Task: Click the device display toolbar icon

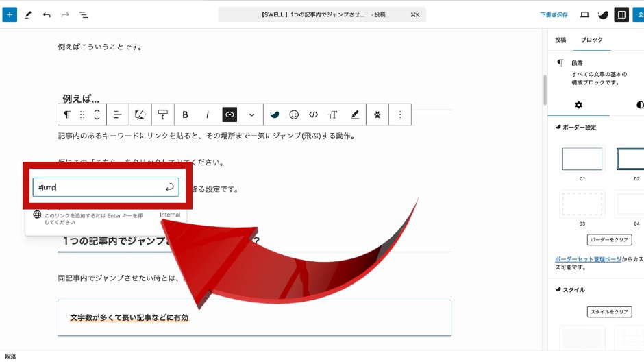Action: pos(140,114)
